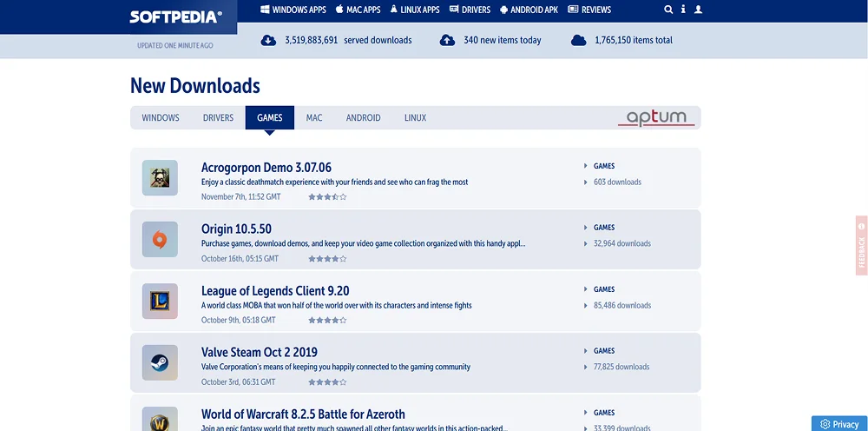Open the Origin app icon

tap(160, 239)
